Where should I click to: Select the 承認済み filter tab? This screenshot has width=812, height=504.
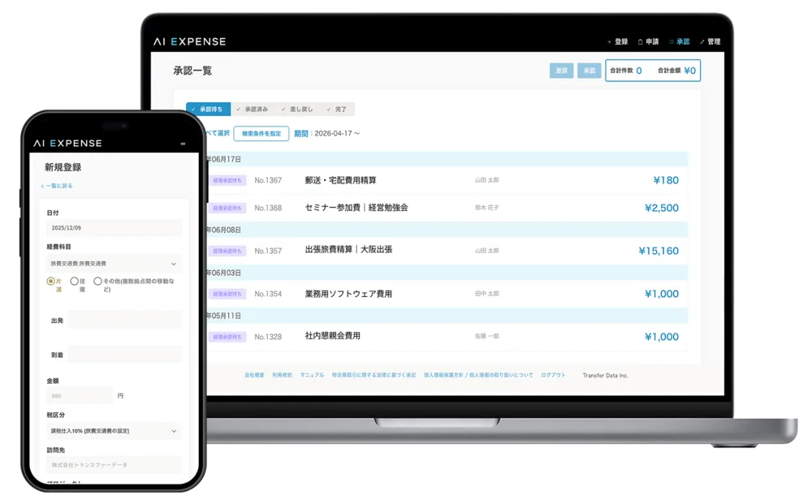click(x=253, y=110)
